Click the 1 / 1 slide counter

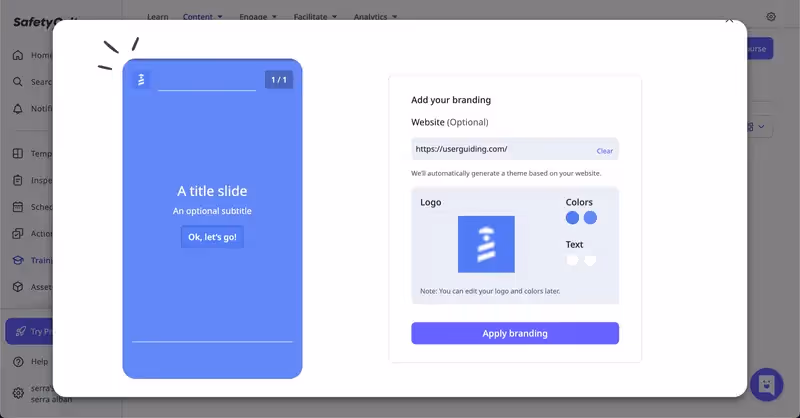(279, 80)
